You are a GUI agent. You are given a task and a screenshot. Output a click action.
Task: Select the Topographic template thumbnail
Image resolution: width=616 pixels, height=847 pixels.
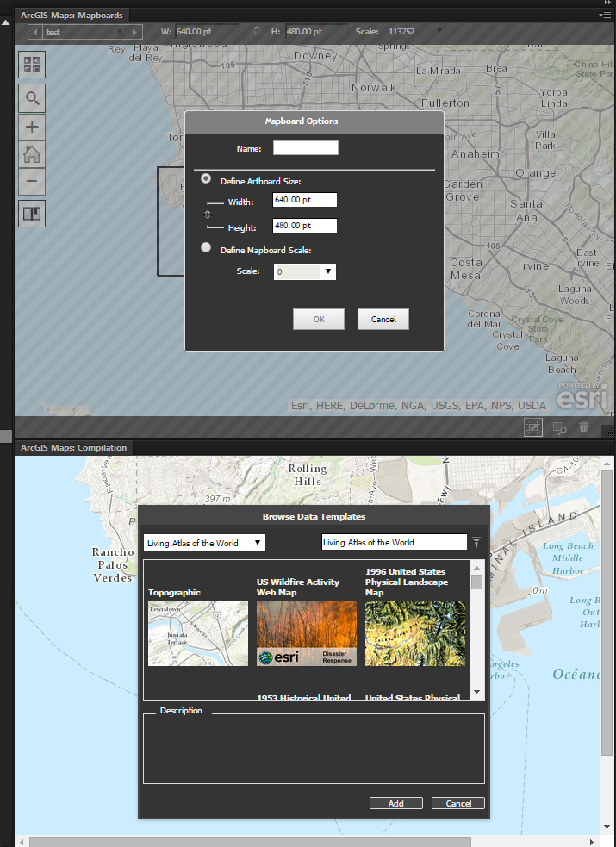pos(198,633)
